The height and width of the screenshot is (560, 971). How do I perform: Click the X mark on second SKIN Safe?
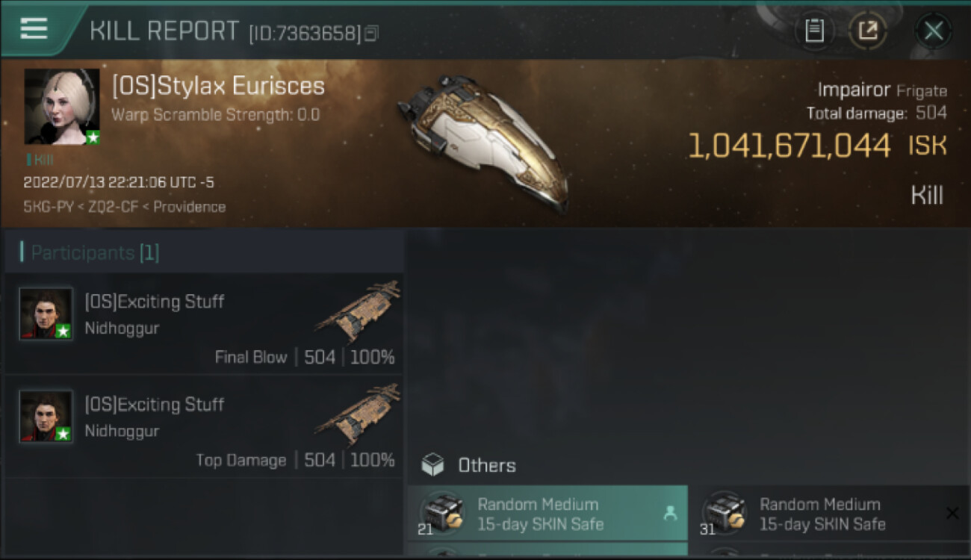[x=952, y=513]
